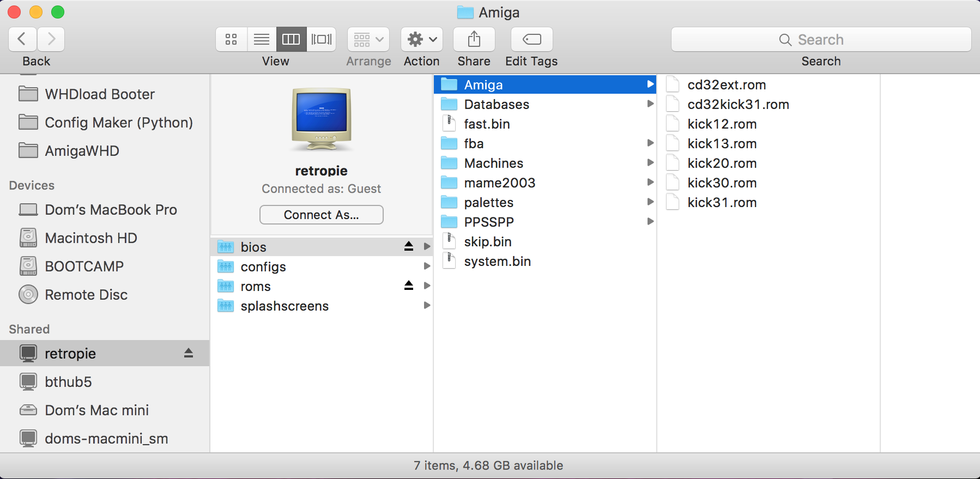980x479 pixels.
Task: Select the kick20.rom file
Action: coord(769,163)
